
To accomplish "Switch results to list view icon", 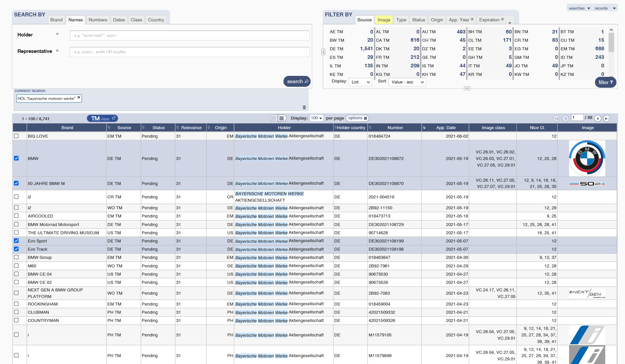I will [274, 118].
